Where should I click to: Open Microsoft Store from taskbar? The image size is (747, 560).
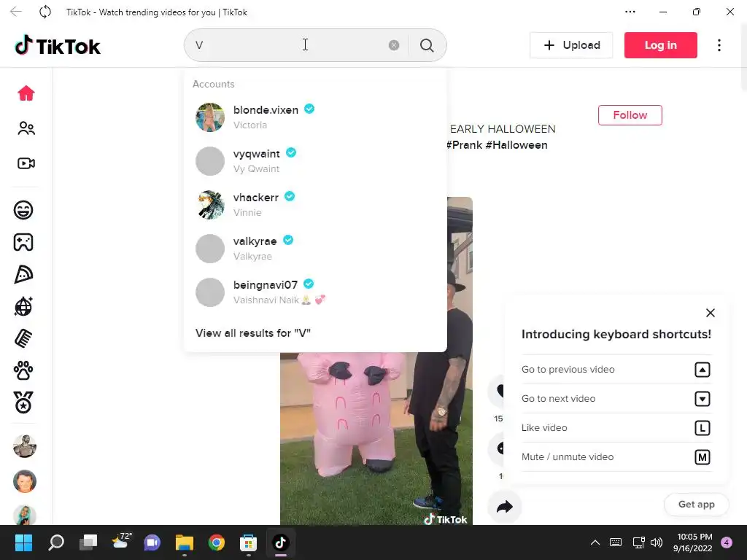tap(248, 542)
